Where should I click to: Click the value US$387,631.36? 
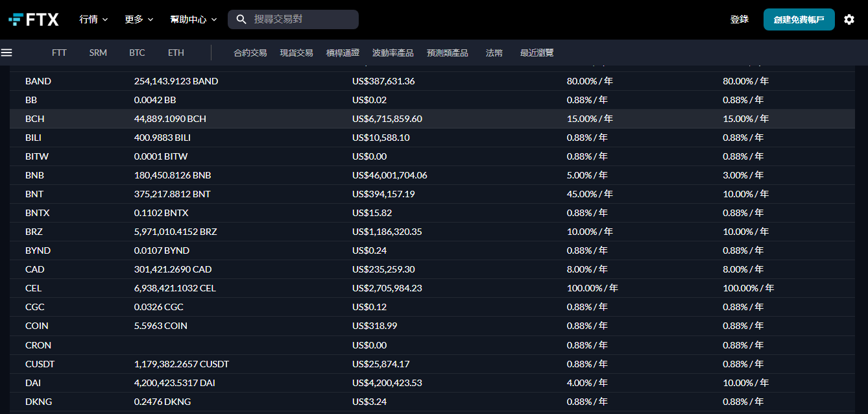tap(383, 81)
